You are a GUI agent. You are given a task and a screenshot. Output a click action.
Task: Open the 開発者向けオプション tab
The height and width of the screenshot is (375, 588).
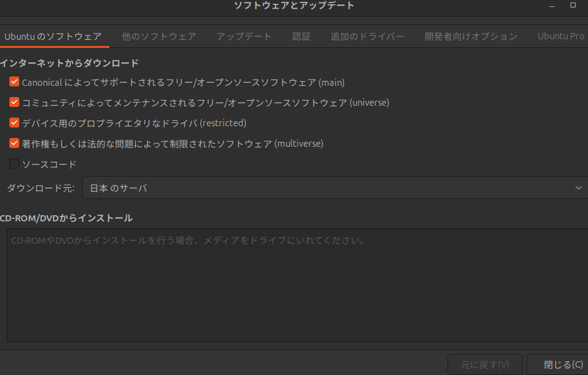[471, 37]
